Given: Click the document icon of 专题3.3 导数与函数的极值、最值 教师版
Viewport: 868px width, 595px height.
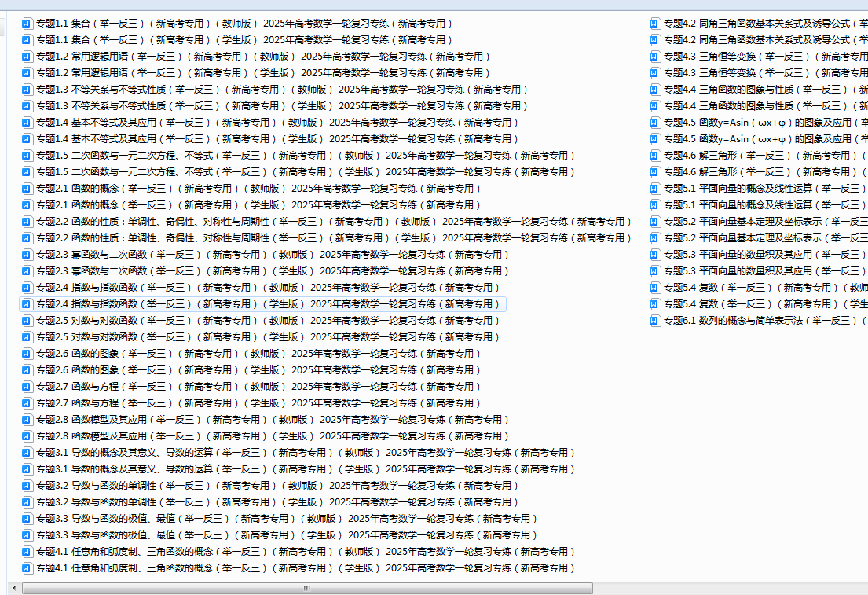Looking at the screenshot, I should [x=27, y=519].
